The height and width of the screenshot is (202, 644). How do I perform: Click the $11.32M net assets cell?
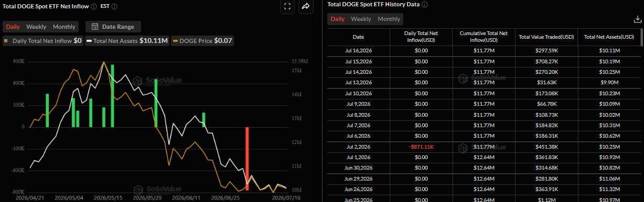pos(609,189)
